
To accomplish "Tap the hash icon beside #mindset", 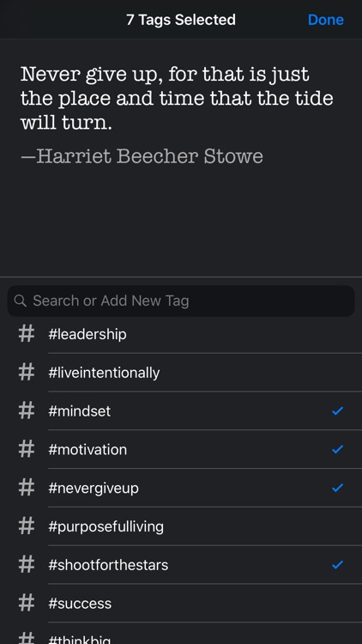I will coord(27,410).
